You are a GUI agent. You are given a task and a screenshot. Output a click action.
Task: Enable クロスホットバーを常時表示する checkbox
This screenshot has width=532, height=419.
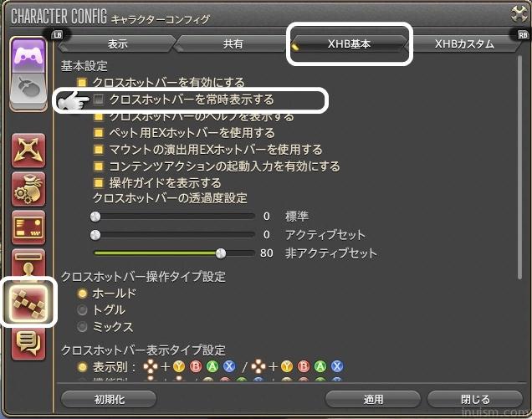point(99,100)
